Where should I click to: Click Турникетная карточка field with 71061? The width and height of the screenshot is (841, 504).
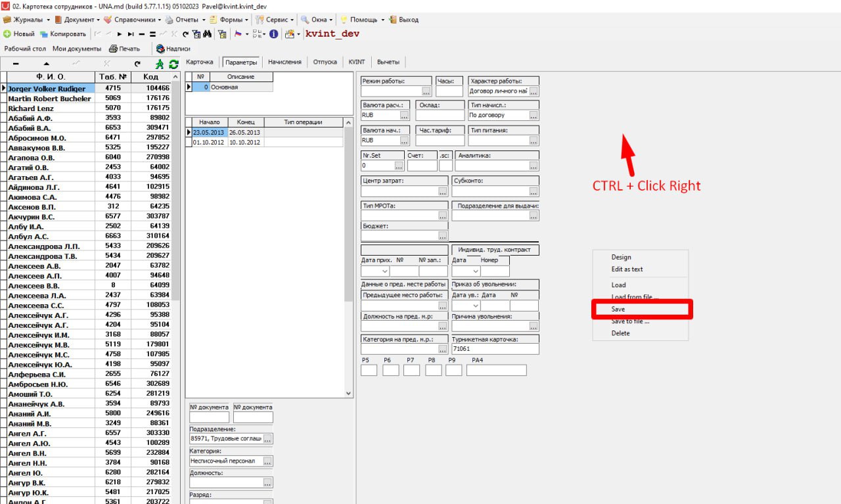click(495, 349)
